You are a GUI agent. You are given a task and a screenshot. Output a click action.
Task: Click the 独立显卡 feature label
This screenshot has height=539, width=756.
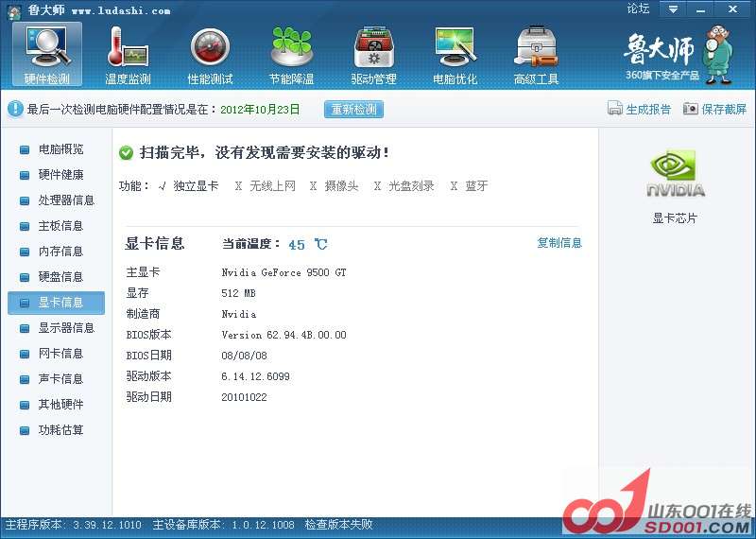pos(196,185)
